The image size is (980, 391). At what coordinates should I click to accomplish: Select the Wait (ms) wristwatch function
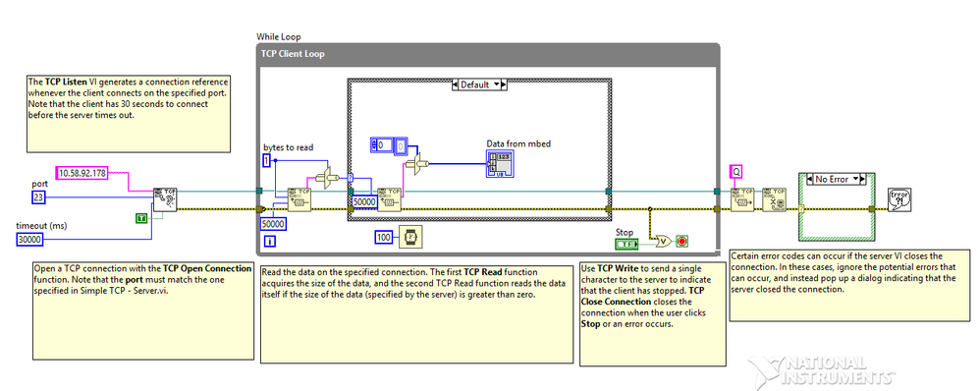tap(410, 237)
